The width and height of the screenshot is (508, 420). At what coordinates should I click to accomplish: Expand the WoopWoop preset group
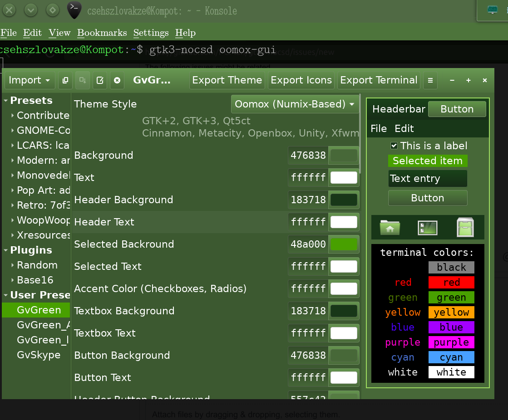(x=12, y=220)
